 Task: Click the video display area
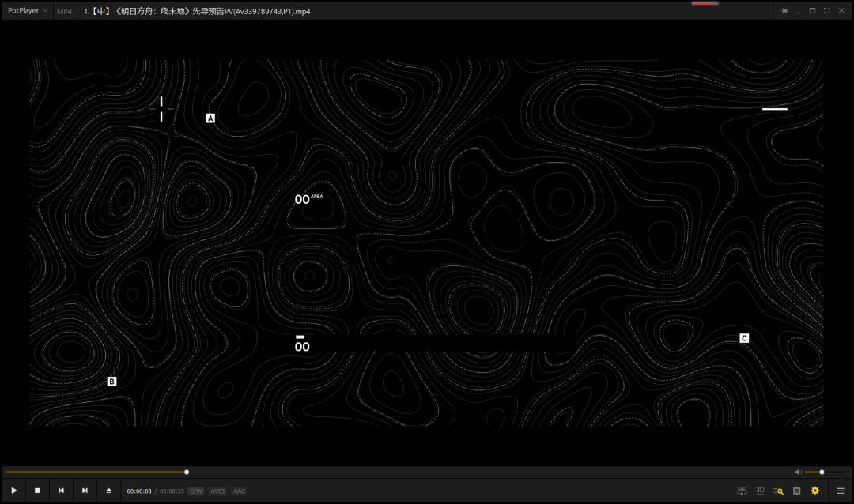pos(426,243)
